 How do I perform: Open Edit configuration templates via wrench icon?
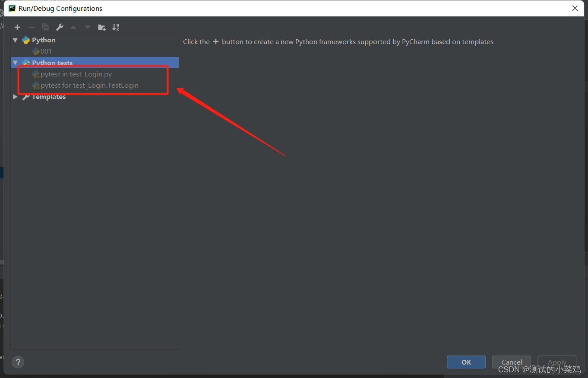(x=60, y=27)
